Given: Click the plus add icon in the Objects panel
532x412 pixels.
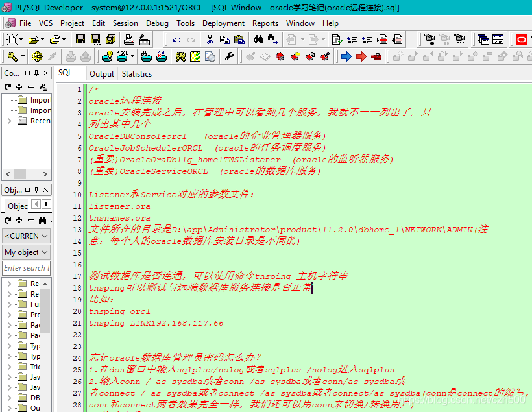Looking at the screenshot, I should click(x=19, y=221).
